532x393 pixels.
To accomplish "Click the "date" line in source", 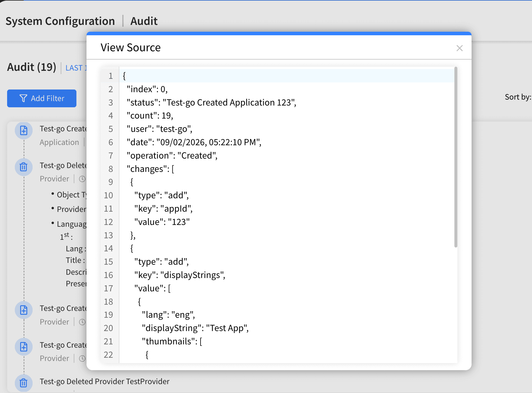I will [194, 142].
